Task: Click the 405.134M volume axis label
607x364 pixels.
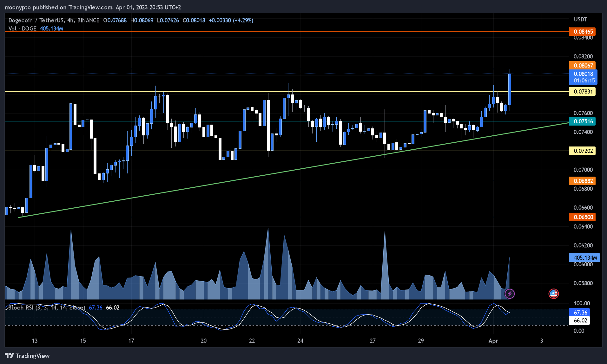Action: 584,258
